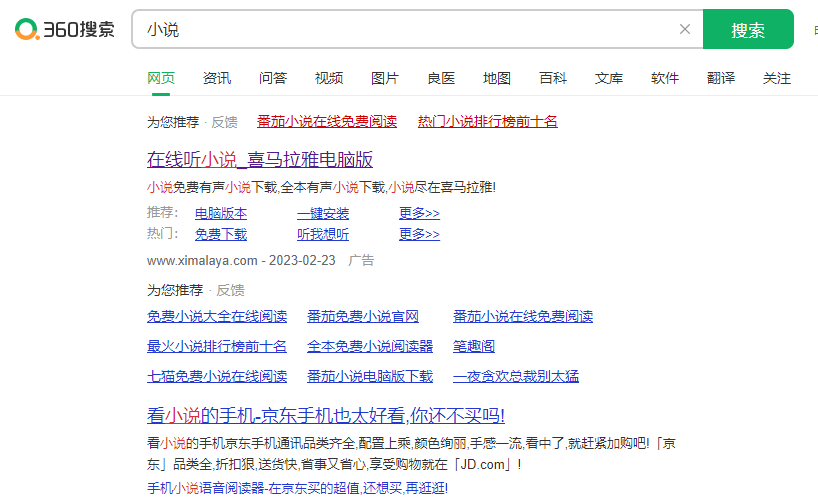Open 热门小说排行榜前十名 suggestion
Image resolution: width=818 pixels, height=503 pixels.
click(x=487, y=122)
